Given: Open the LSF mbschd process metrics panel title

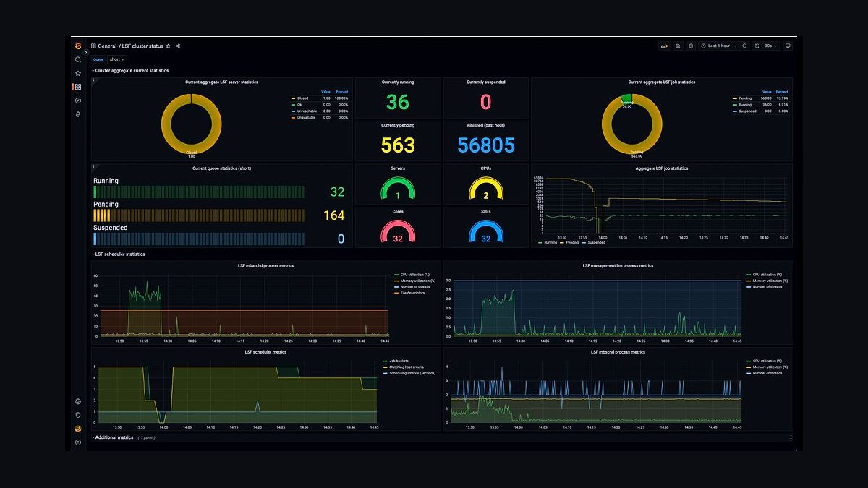Looking at the screenshot, I should 618,352.
